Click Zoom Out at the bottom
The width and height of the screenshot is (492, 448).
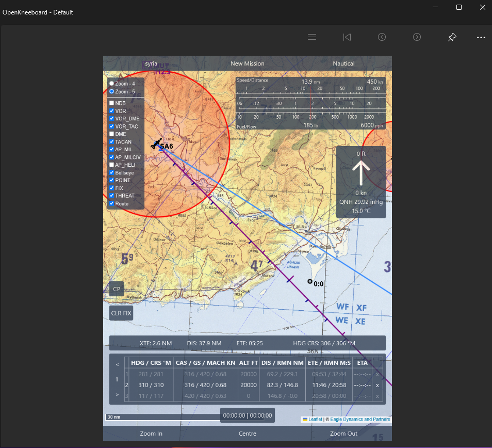(343, 434)
